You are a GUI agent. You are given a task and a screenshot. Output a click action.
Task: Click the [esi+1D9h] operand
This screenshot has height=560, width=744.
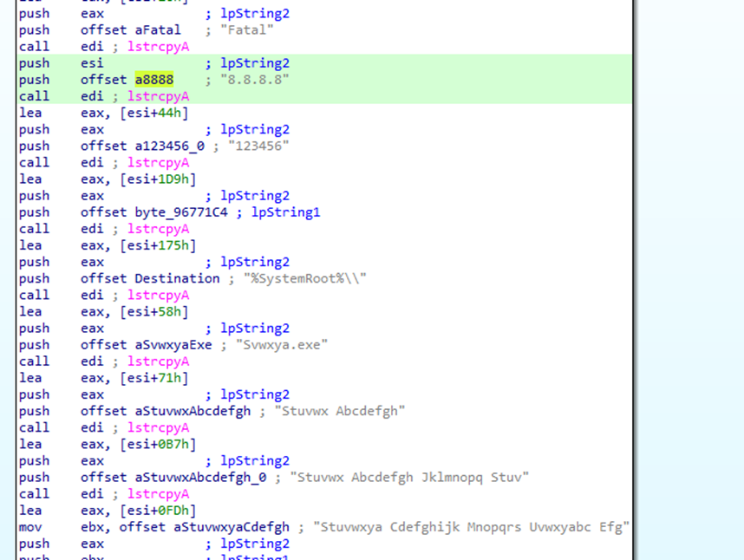[x=165, y=179]
